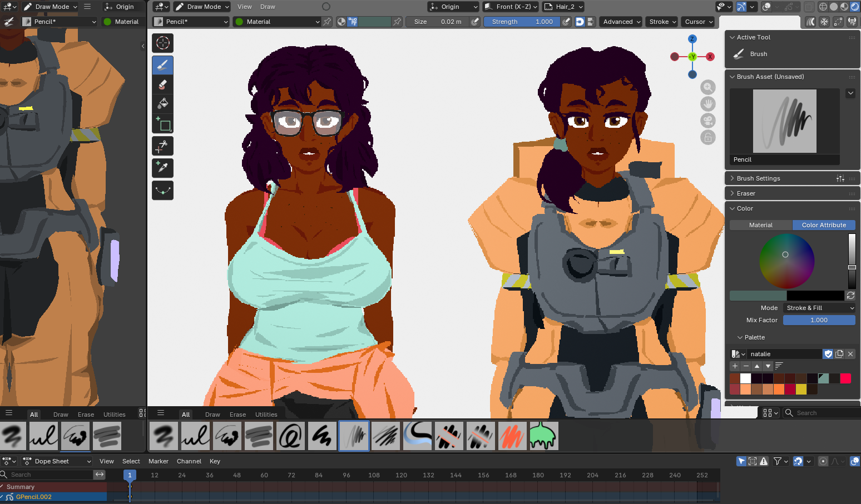Toggle snapping magnet in Dope Sheet header
861x504 pixels.
click(798, 461)
